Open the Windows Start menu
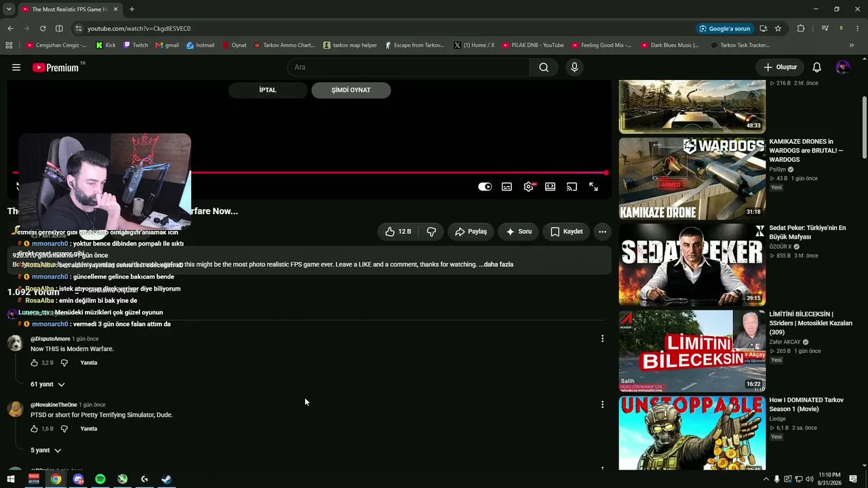 pos(11,479)
